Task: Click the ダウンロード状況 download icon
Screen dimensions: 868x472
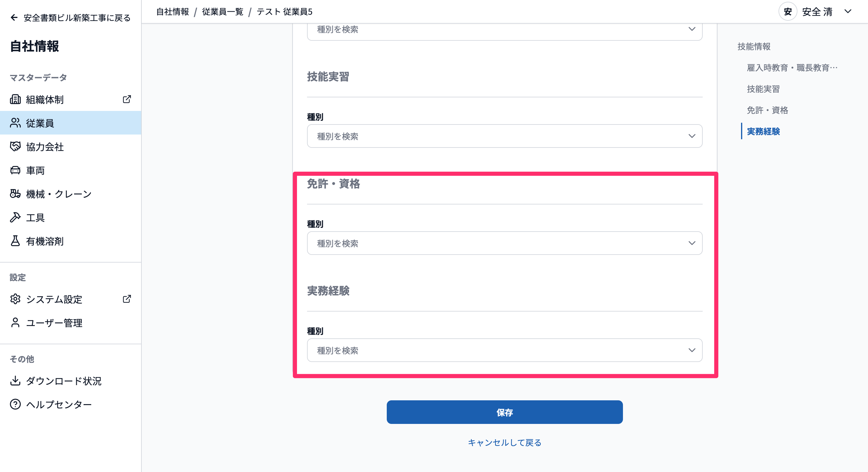Action: (x=15, y=381)
